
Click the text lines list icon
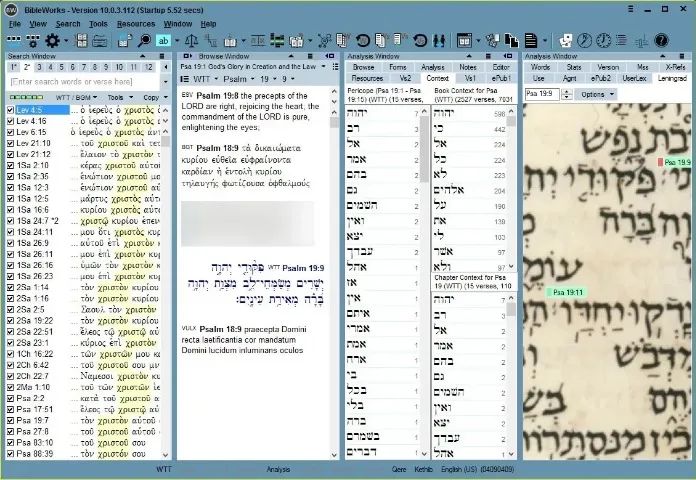(x=621, y=41)
